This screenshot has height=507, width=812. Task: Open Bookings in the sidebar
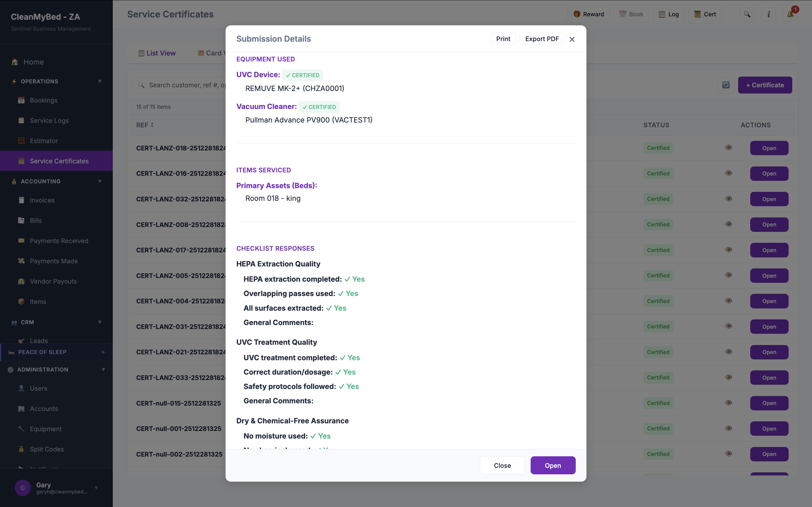(44, 100)
